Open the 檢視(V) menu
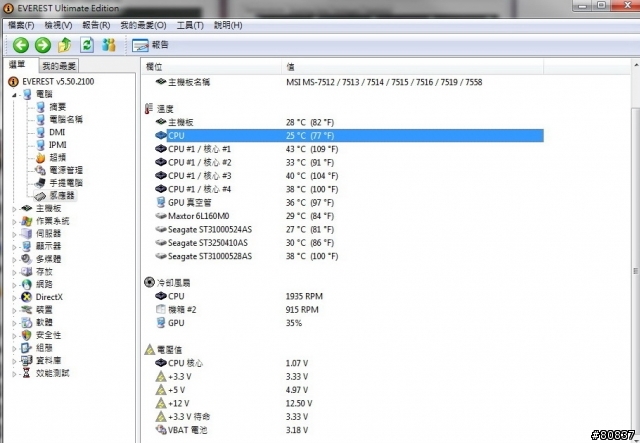The width and height of the screenshot is (640, 443). (x=58, y=25)
